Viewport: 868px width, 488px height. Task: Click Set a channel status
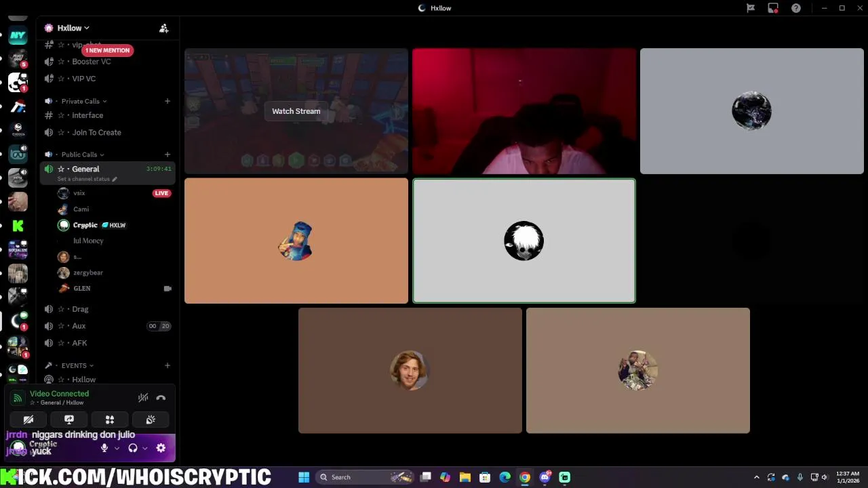point(87,179)
